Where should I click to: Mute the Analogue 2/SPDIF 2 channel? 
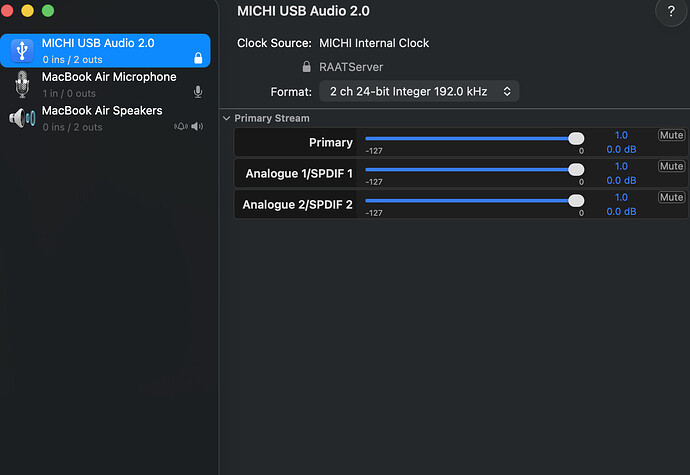[x=672, y=197]
